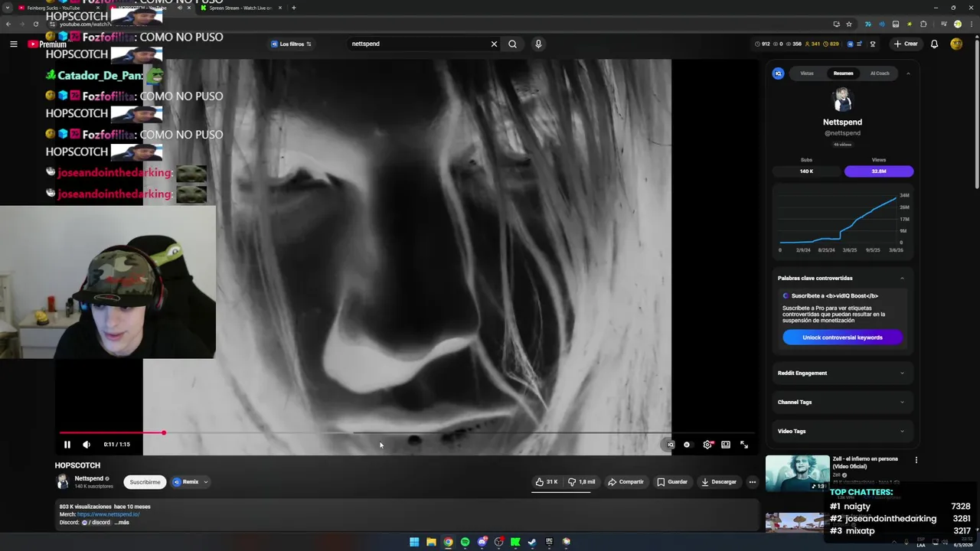
Task: Select the Subs 140 K stat
Action: 806,171
